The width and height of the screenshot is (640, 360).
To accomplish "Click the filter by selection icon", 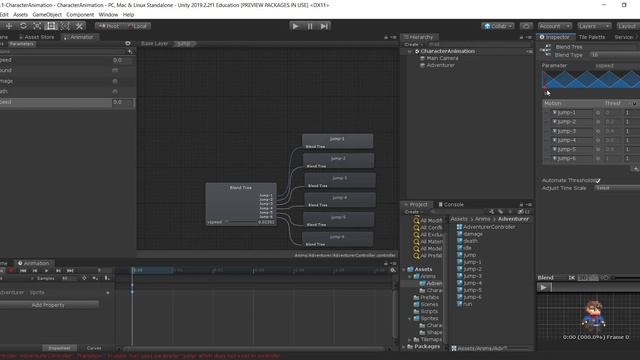I will click(x=84, y=278).
